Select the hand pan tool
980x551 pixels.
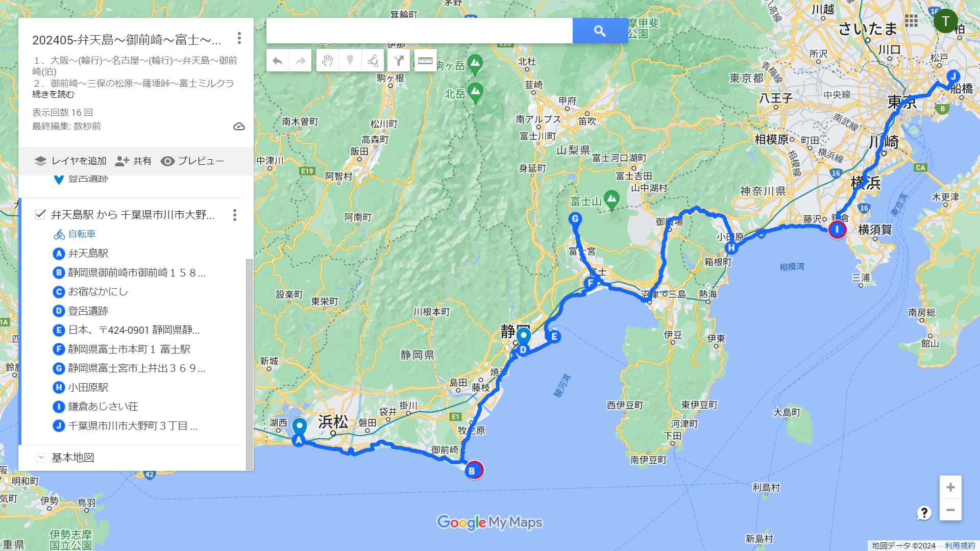327,61
